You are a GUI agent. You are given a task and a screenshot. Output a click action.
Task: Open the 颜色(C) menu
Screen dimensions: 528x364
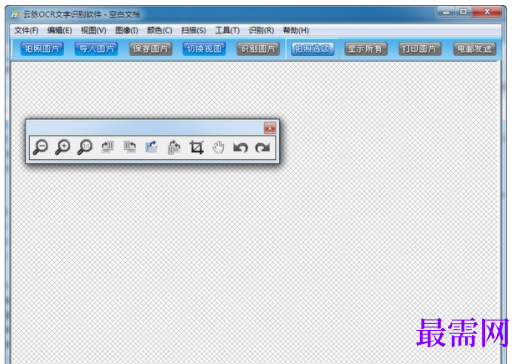click(x=160, y=30)
